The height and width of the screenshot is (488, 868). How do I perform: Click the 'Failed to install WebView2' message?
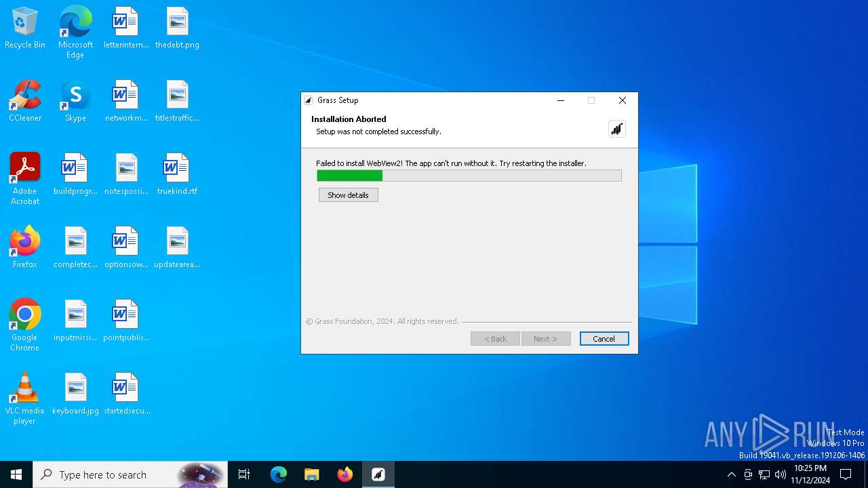coord(451,163)
